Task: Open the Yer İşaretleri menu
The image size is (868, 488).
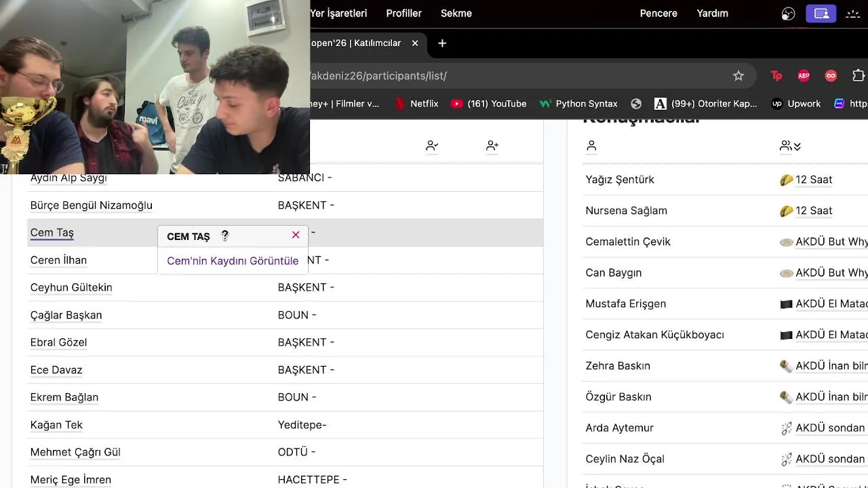Action: pyautogui.click(x=338, y=13)
